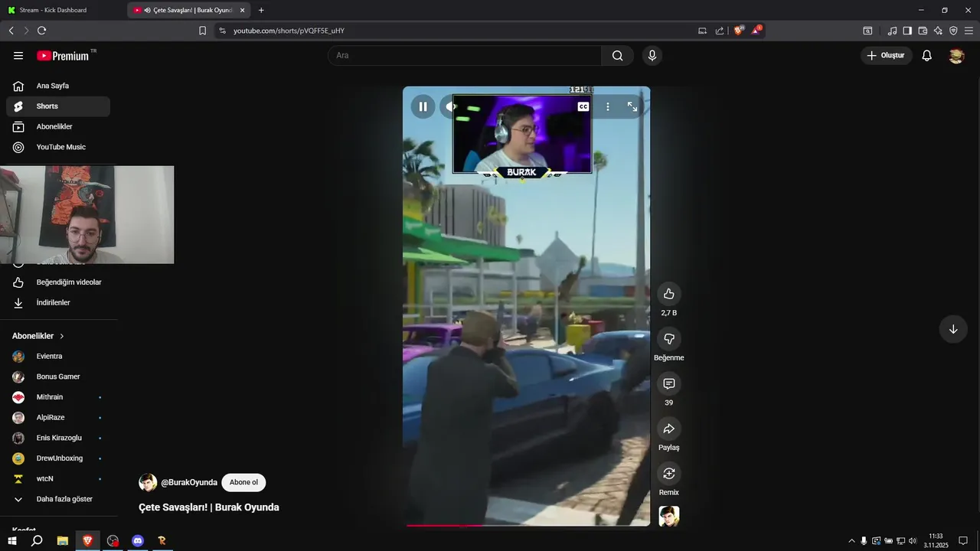This screenshot has height=551, width=980.
Task: Open the DrewUnboxing subscription channel
Action: (x=58, y=458)
